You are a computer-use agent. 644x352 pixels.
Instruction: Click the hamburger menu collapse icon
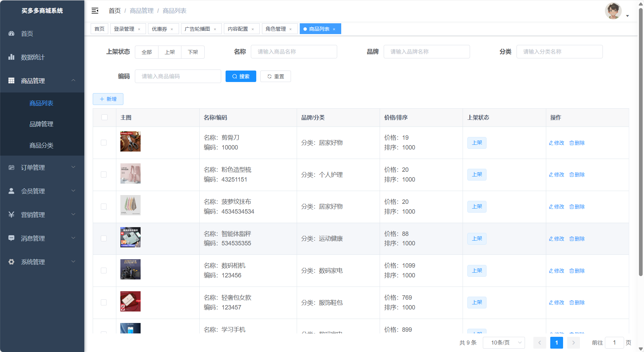point(95,11)
